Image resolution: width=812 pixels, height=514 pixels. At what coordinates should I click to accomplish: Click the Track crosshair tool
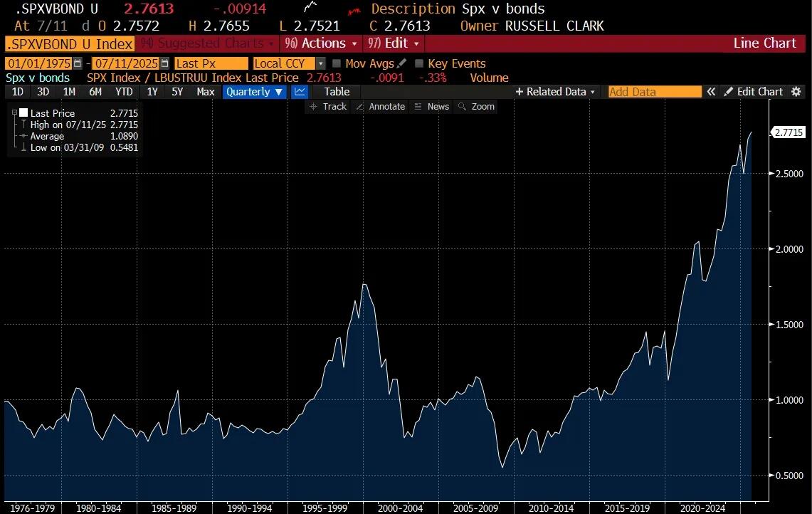point(328,107)
